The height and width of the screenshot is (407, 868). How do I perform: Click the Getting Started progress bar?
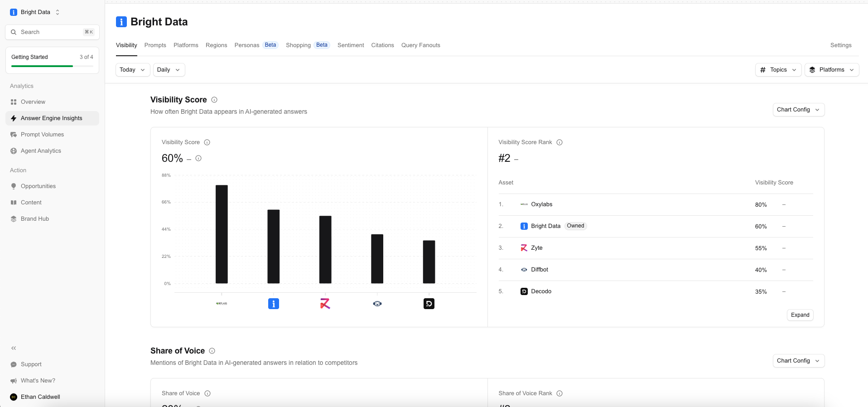pos(52,66)
